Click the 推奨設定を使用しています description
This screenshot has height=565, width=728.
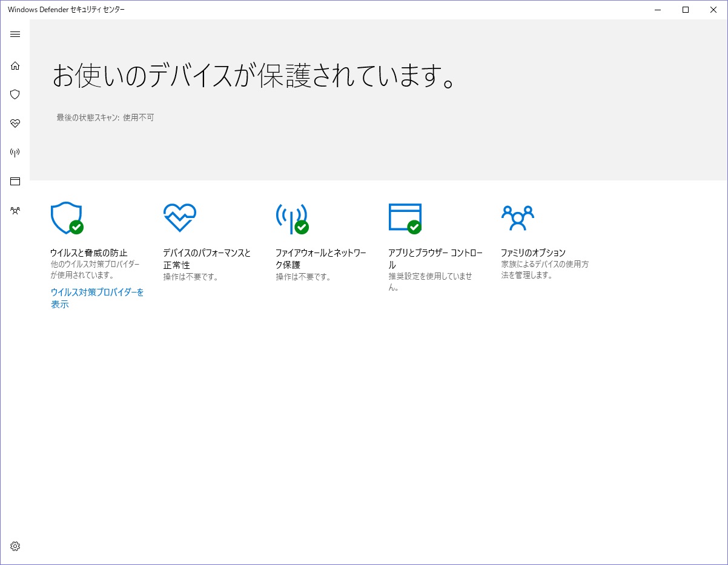point(430,282)
